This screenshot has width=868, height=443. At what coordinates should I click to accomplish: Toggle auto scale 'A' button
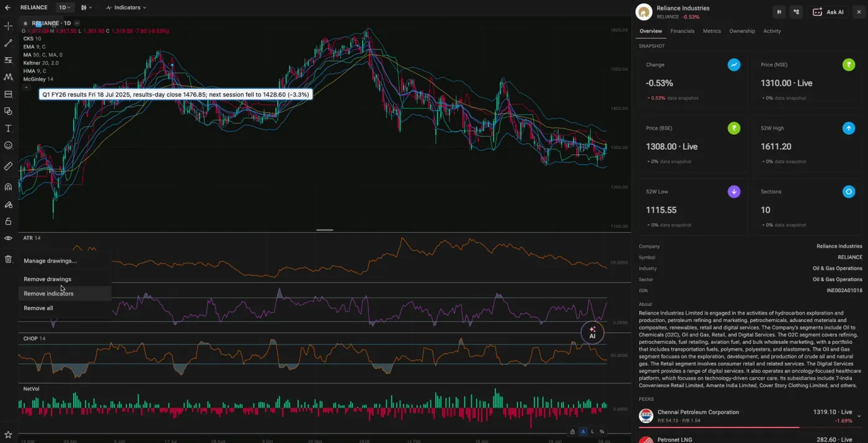(583, 431)
